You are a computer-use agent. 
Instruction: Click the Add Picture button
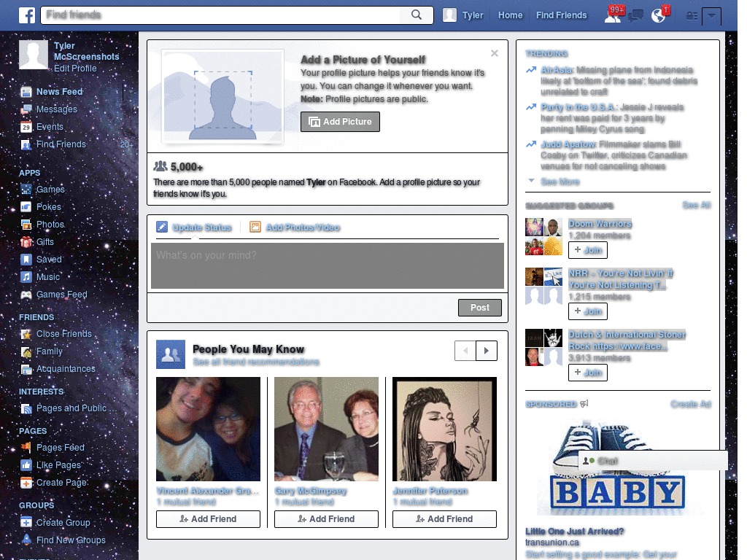click(x=340, y=122)
